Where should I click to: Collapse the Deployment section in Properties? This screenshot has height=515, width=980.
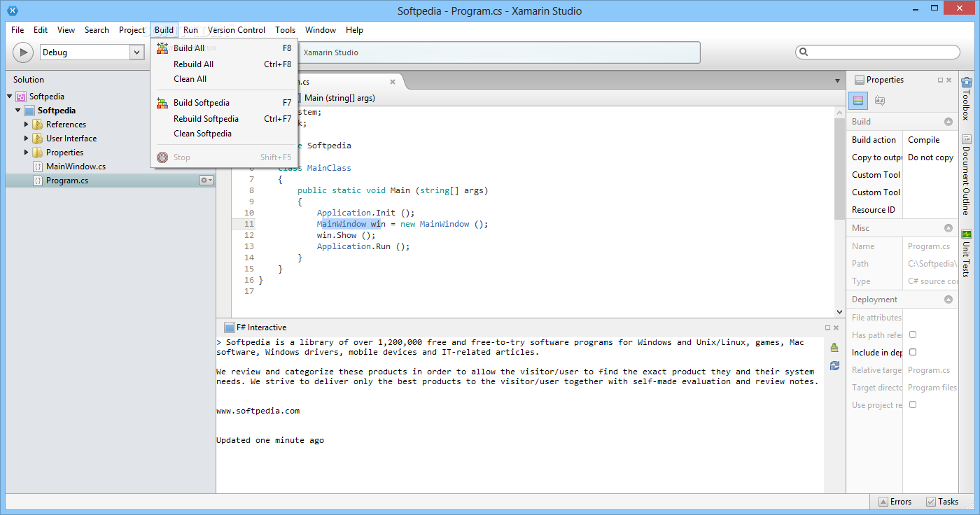tap(948, 299)
